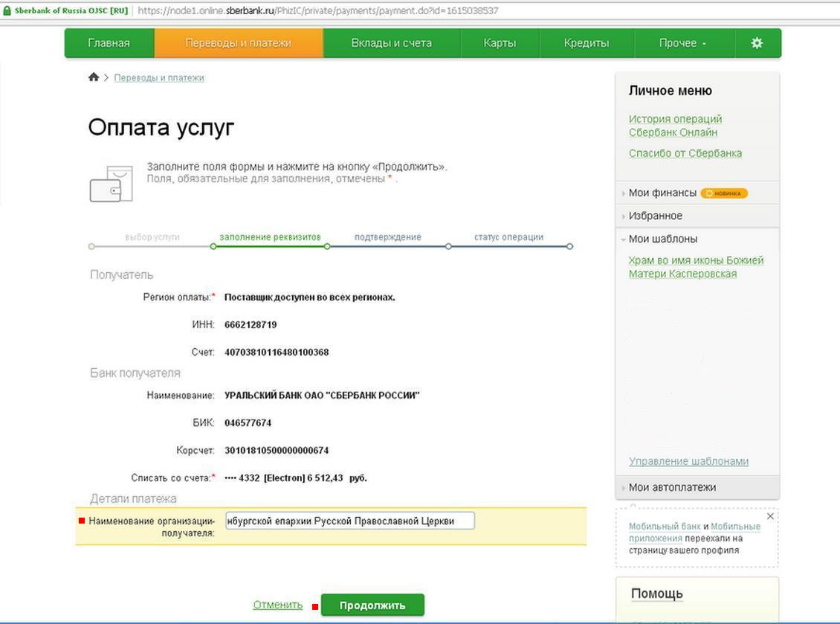The width and height of the screenshot is (840, 624).
Task: Click the Electron card balance text
Action: coord(296,477)
